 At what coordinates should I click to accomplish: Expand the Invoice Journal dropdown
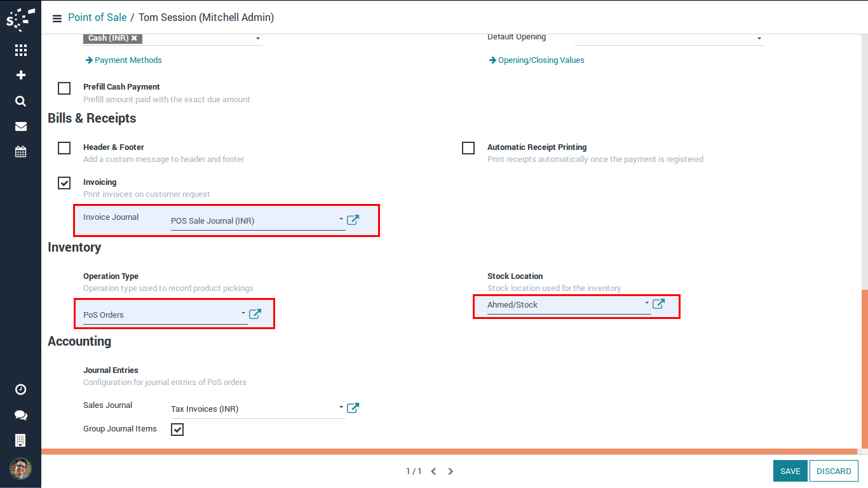pyautogui.click(x=341, y=220)
